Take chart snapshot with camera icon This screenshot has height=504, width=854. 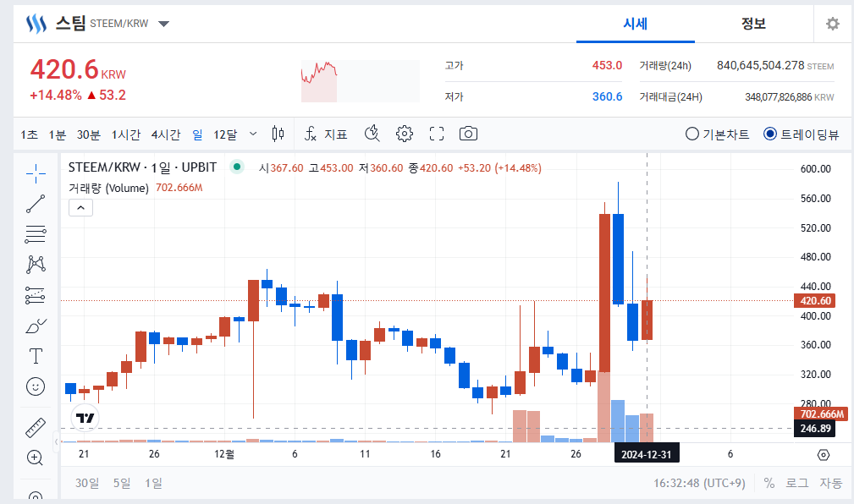468,134
